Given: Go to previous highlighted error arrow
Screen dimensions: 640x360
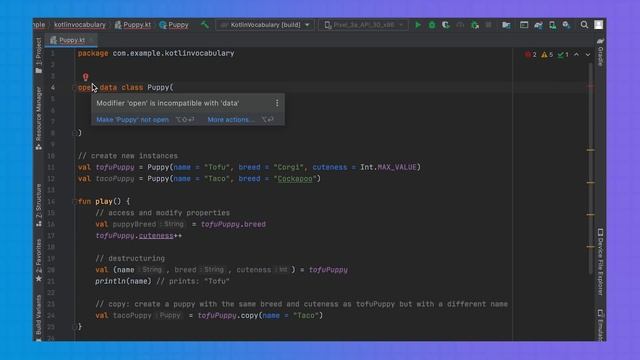Looking at the screenshot, I should tap(576, 54).
